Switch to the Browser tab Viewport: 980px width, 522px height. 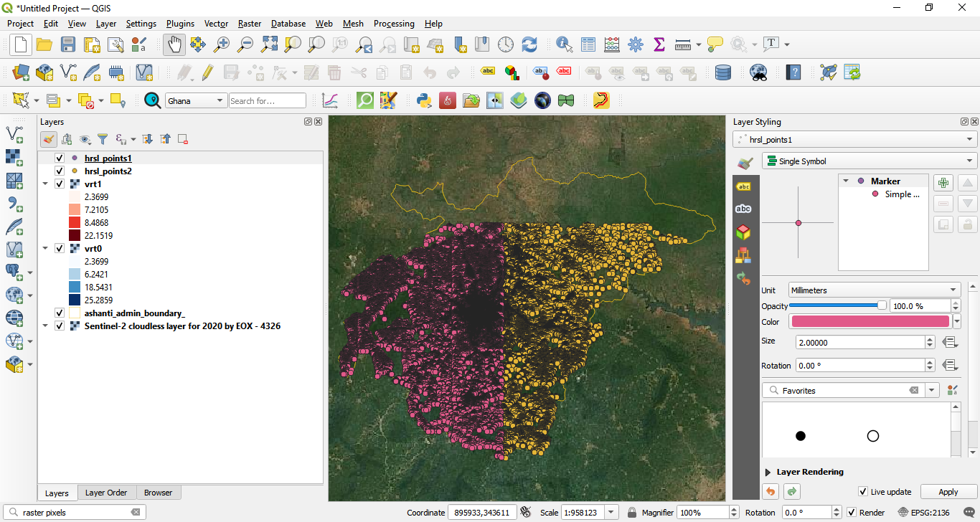[x=158, y=493]
